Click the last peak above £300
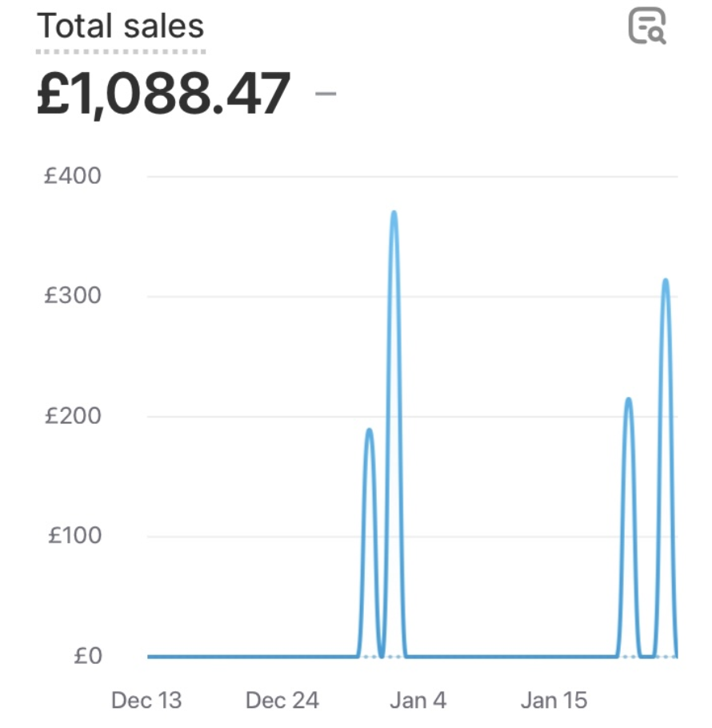This screenshot has width=712, height=728. (666, 282)
